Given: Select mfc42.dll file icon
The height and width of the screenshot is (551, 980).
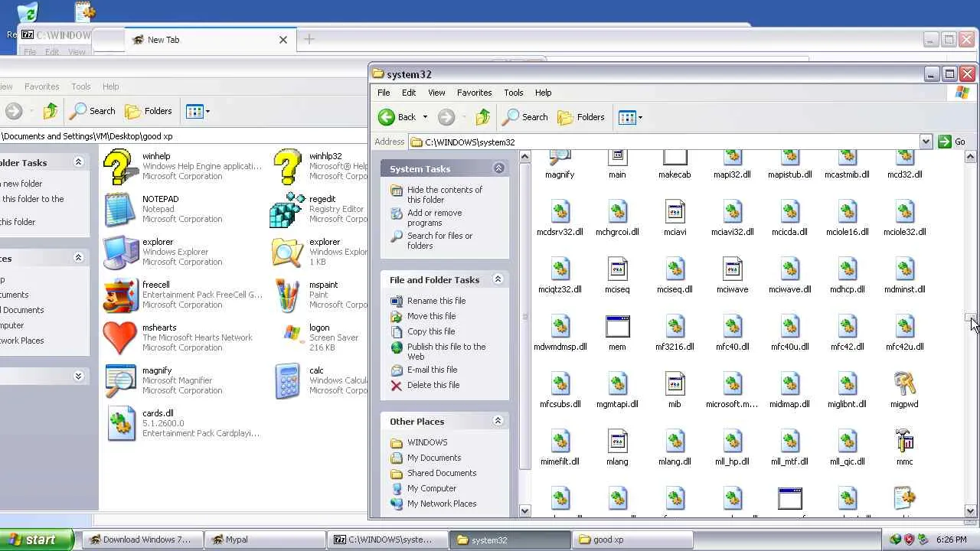Looking at the screenshot, I should coord(847,326).
